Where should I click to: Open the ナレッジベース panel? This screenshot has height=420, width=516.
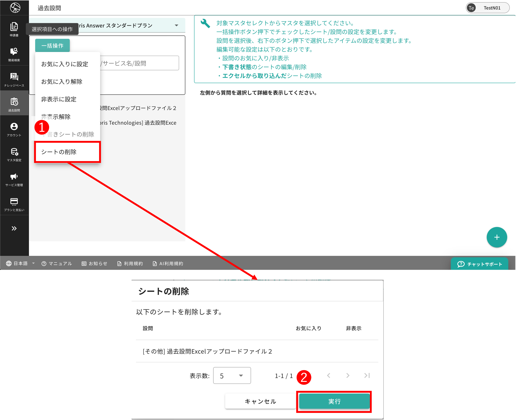click(14, 79)
